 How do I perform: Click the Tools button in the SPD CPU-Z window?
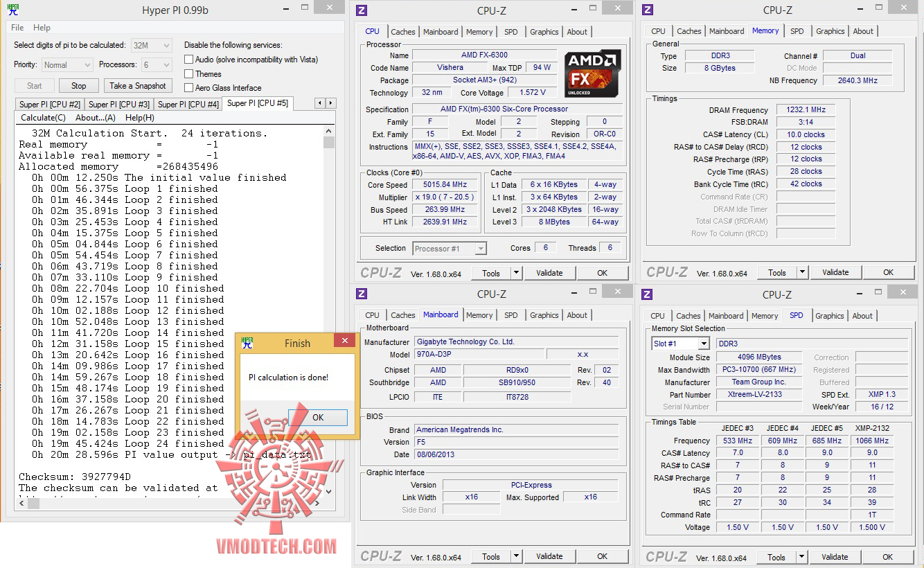tap(776, 557)
